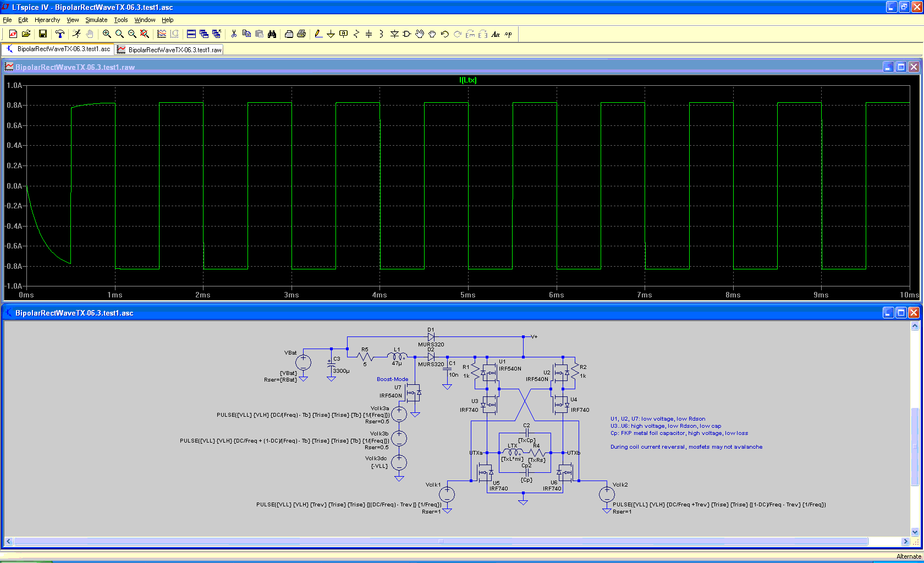
Task: Click the binoculars Find icon
Action: click(x=272, y=34)
